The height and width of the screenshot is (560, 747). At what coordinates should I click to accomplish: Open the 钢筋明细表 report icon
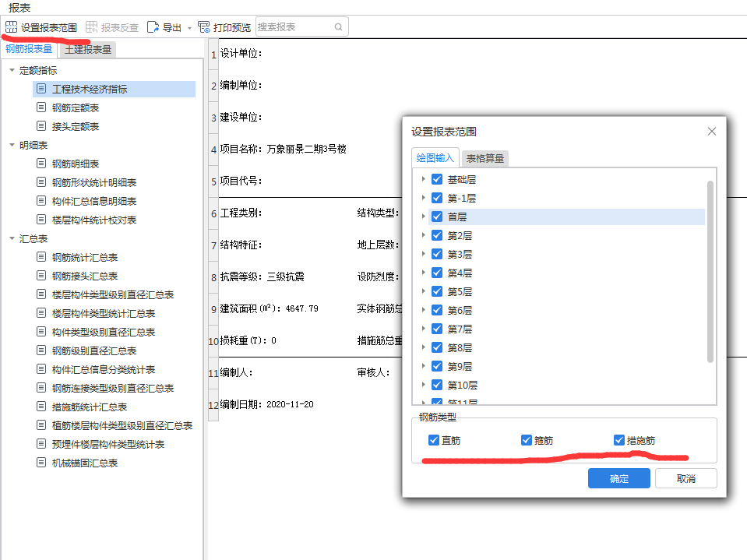click(x=41, y=164)
